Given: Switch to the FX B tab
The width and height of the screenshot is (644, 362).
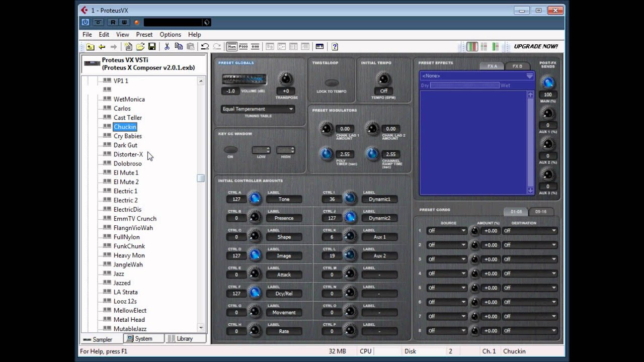Looking at the screenshot, I should [517, 66].
